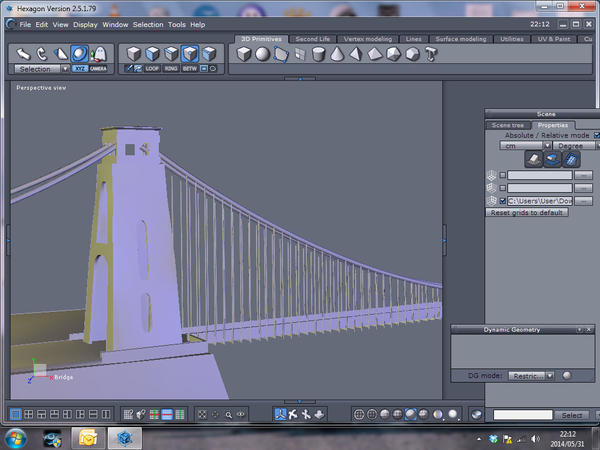
Task: Toggle RING selection option
Action: [x=171, y=69]
